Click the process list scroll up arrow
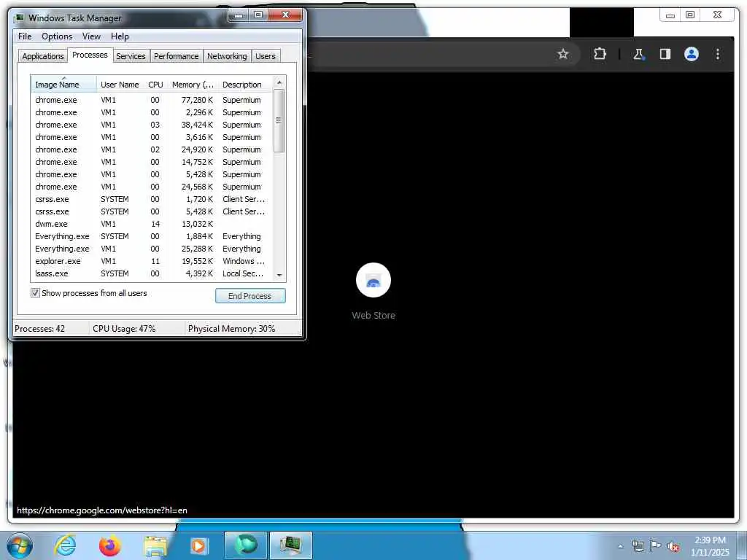The image size is (747, 560). [279, 82]
